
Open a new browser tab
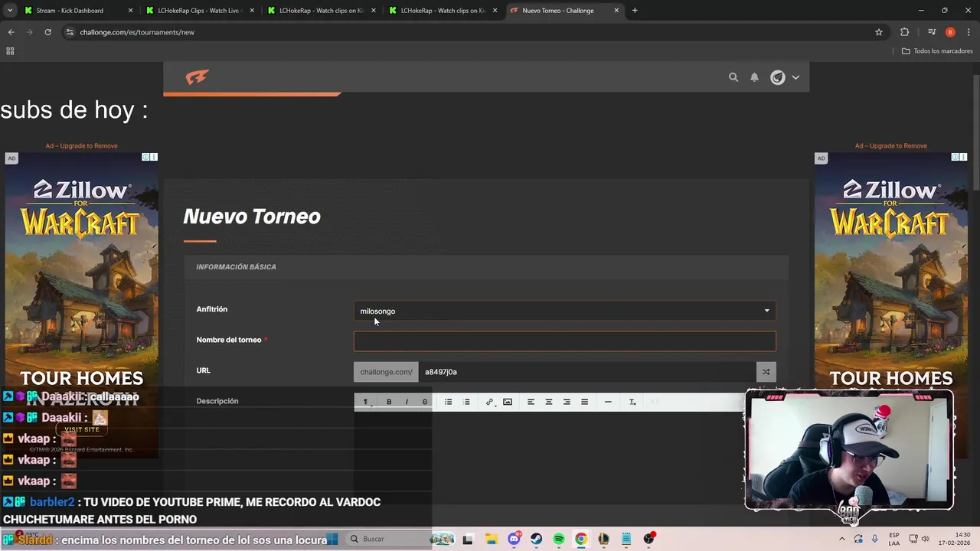[x=635, y=11]
